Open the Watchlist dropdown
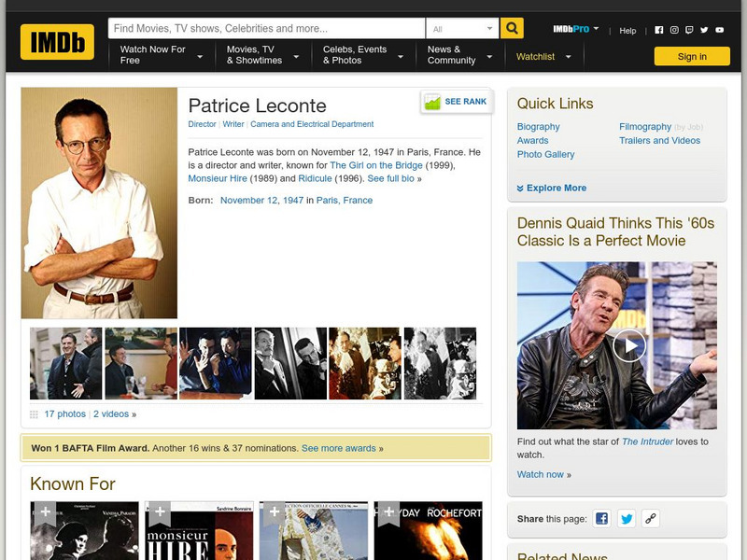747x560 pixels. pos(543,56)
